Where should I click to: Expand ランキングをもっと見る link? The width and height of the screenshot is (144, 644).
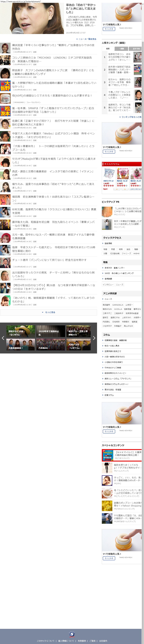pos(131,117)
